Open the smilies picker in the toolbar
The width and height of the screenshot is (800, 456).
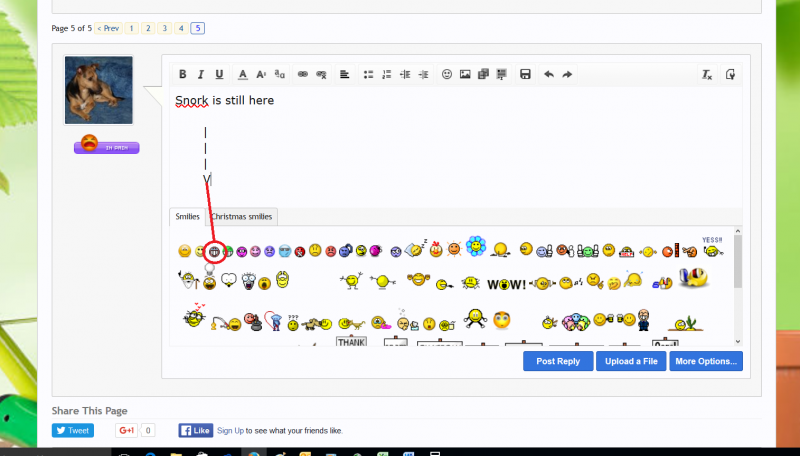(447, 74)
